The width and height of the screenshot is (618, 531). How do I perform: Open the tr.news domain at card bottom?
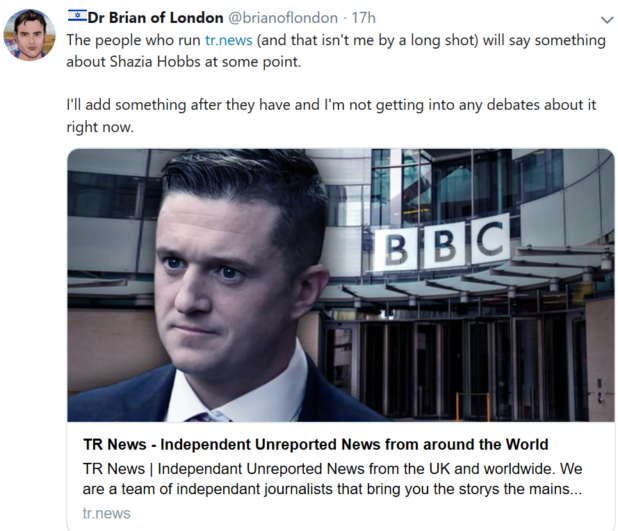coord(106,513)
